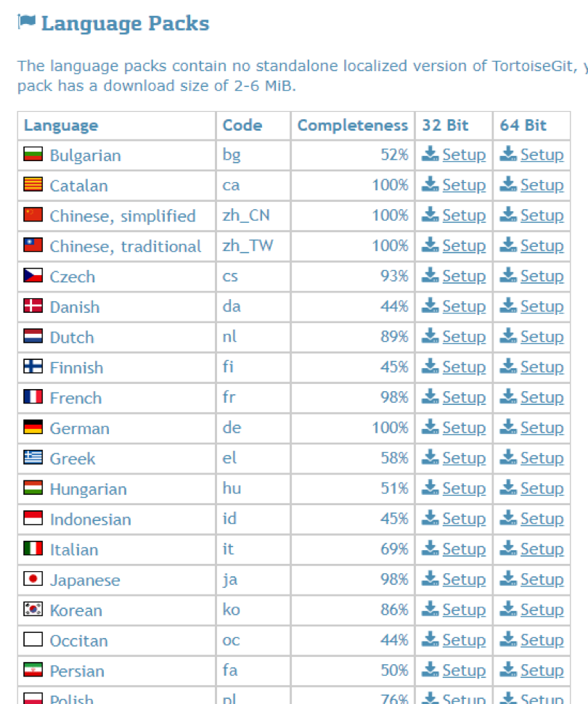Select the Occitan 64 Bit Setup link
Image resolution: width=588 pixels, height=704 pixels.
(x=542, y=640)
